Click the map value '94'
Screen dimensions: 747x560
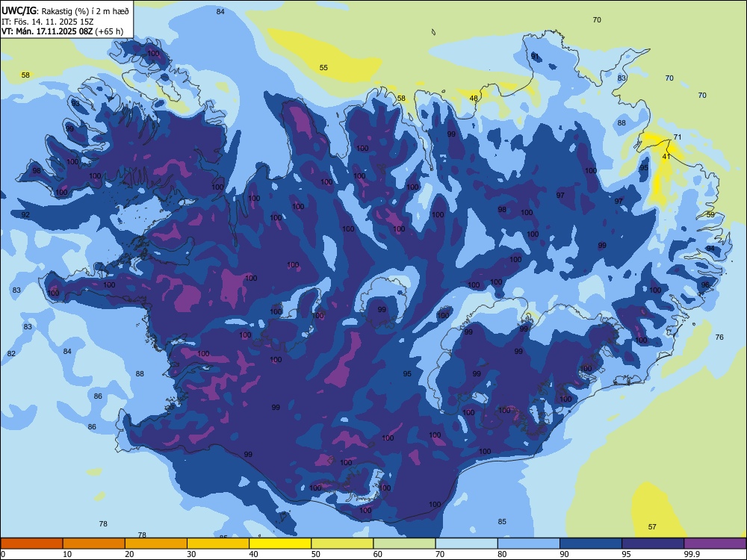point(710,249)
